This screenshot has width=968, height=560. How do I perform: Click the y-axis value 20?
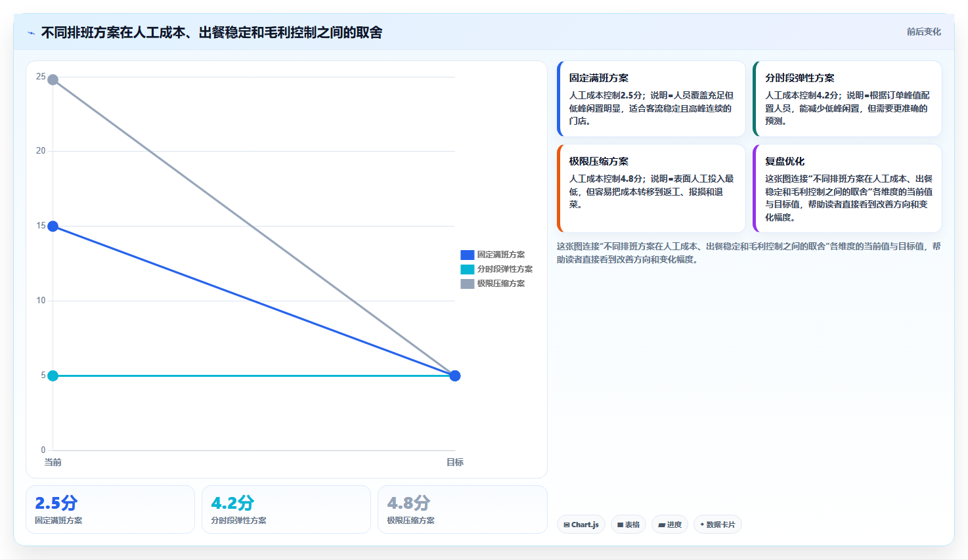(x=41, y=151)
